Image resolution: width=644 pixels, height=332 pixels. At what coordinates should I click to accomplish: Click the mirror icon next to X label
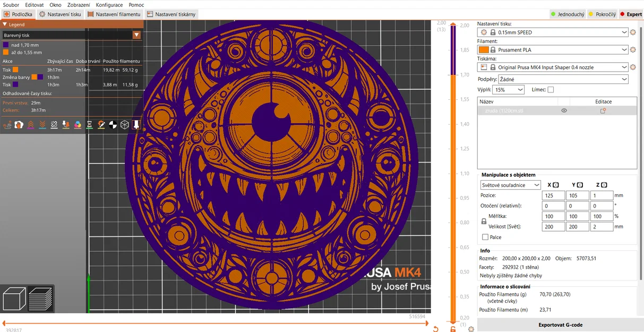(556, 185)
